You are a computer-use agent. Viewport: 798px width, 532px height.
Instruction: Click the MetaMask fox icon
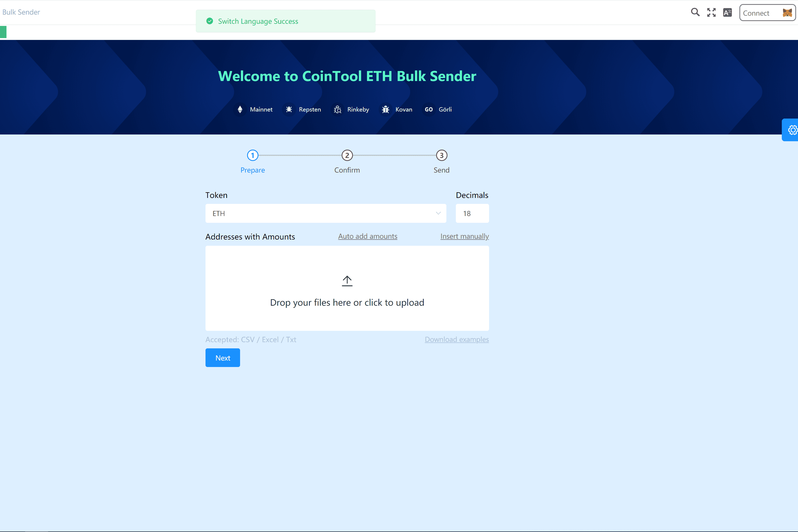787,13
